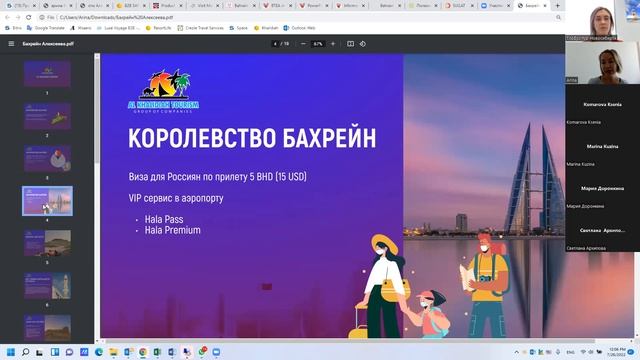Show hidden system tray icons chevron

tap(516, 352)
